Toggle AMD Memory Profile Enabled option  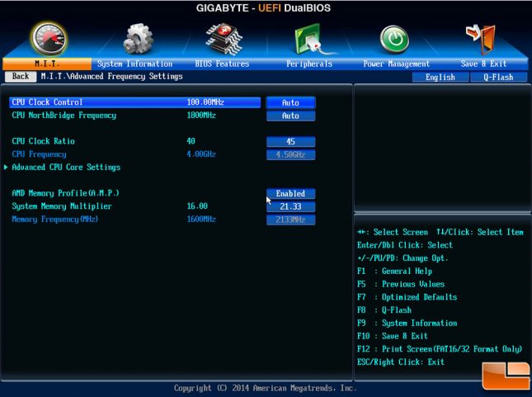tap(291, 194)
